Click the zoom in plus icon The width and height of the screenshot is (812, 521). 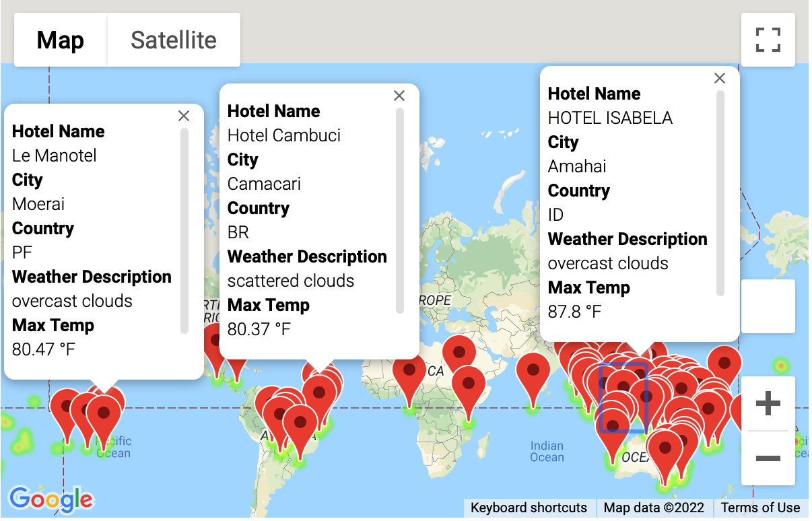pos(768,403)
